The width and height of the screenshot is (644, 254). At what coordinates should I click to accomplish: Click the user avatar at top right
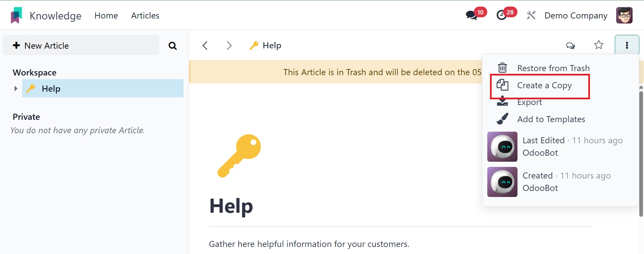(624, 15)
